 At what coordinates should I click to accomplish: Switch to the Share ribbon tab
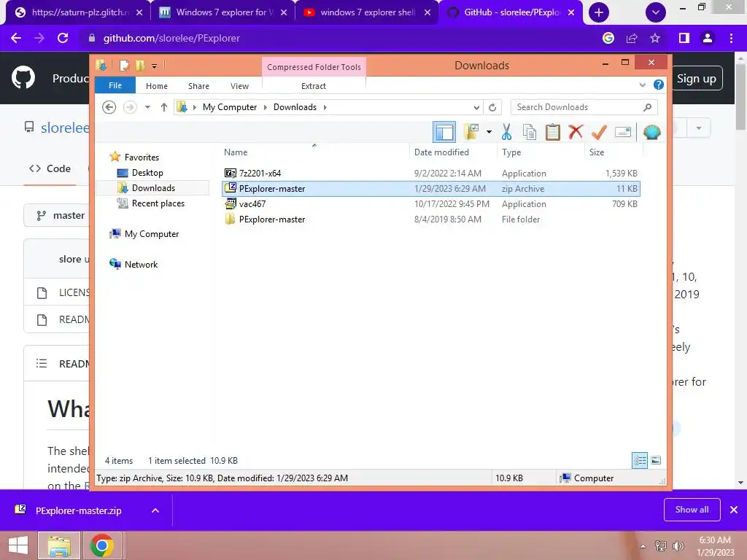[x=198, y=86]
